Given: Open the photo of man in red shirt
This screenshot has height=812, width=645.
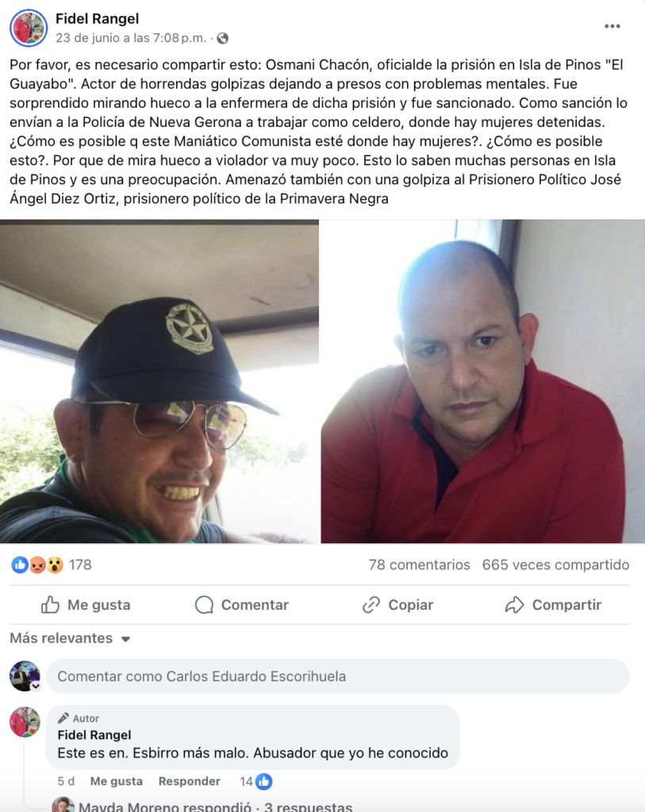Looking at the screenshot, I should [483, 381].
